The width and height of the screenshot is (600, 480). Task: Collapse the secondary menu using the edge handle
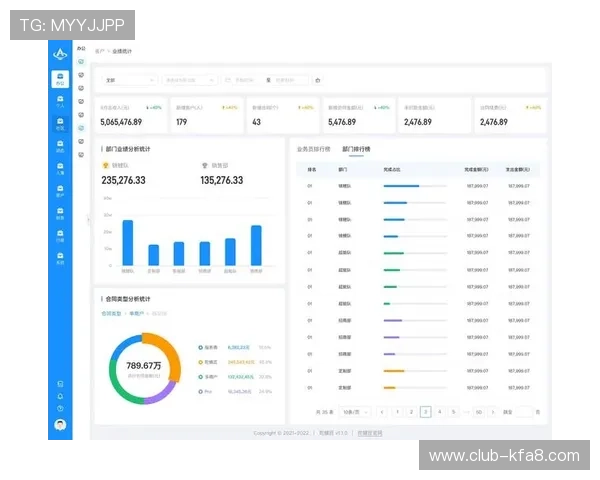(89, 220)
